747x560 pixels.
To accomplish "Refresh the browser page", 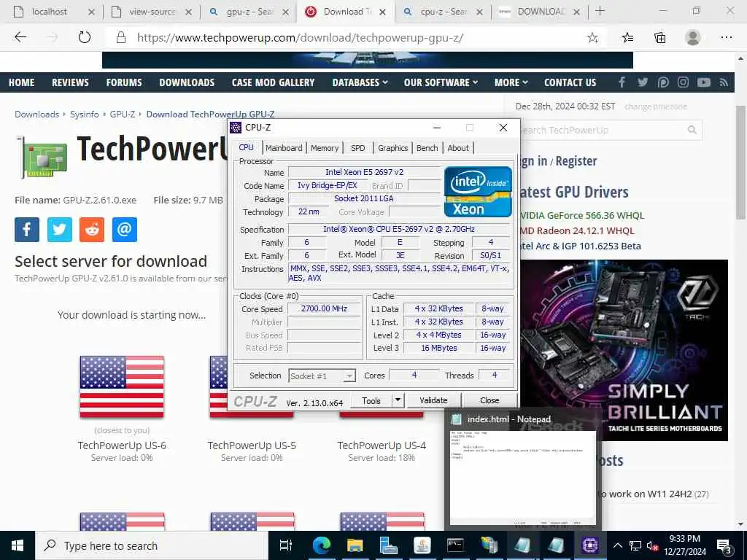I will [x=85, y=37].
